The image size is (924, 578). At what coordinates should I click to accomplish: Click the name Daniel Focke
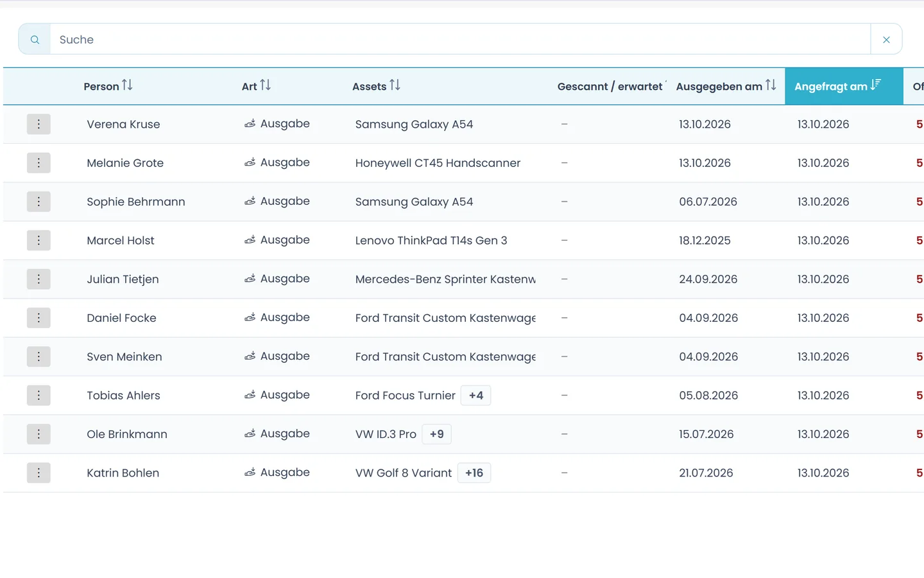(x=121, y=318)
